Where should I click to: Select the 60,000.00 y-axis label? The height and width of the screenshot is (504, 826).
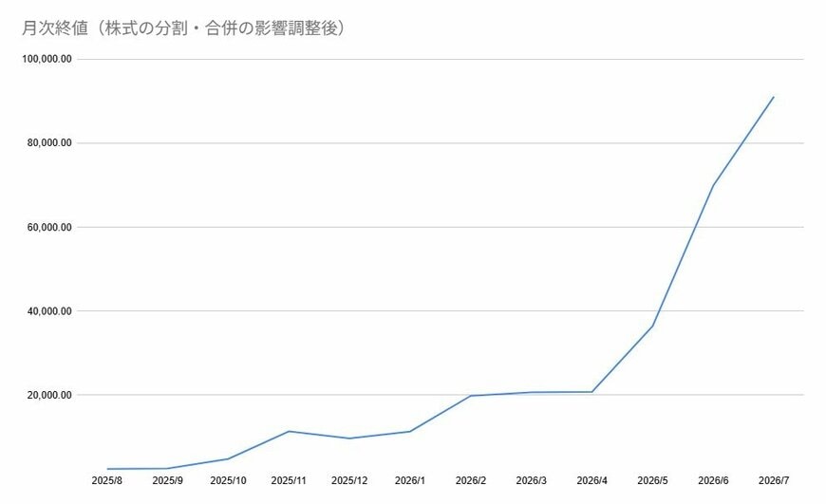click(49, 227)
